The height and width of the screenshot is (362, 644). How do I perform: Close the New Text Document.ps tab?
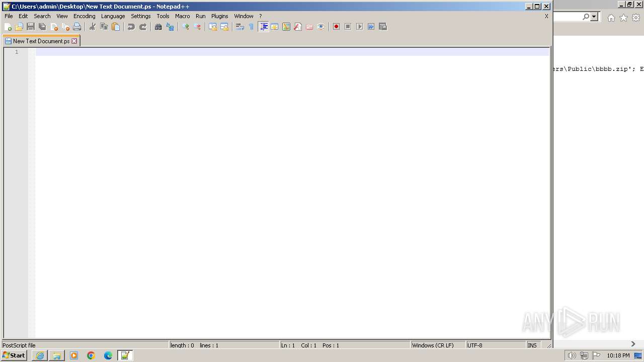pyautogui.click(x=74, y=41)
